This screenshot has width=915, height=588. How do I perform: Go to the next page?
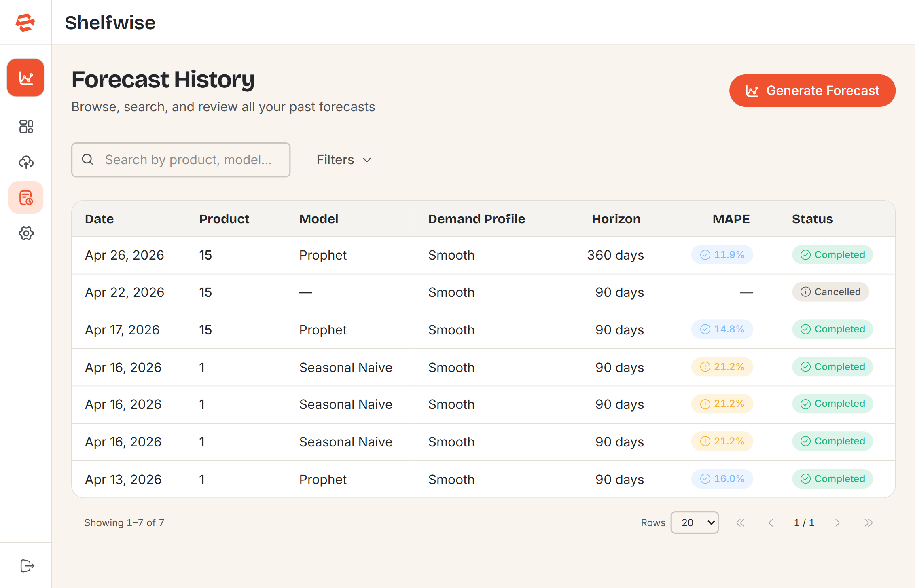(x=837, y=523)
